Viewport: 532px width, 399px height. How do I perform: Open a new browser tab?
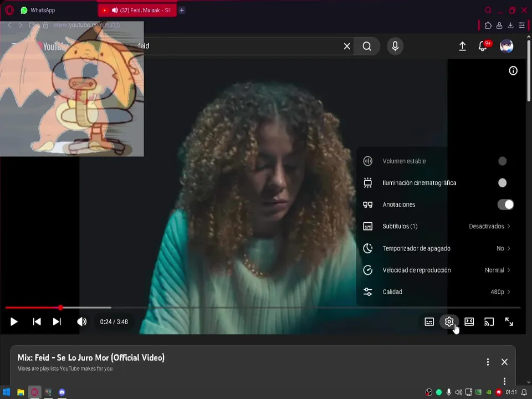tap(182, 10)
